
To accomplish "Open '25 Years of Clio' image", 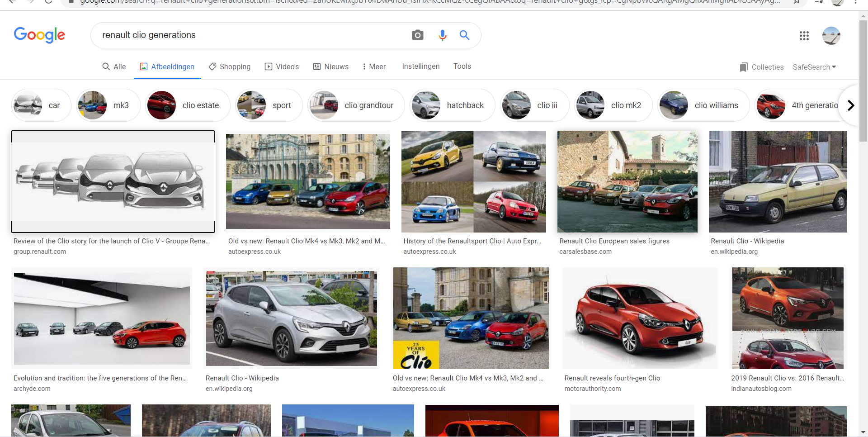I will tap(471, 318).
